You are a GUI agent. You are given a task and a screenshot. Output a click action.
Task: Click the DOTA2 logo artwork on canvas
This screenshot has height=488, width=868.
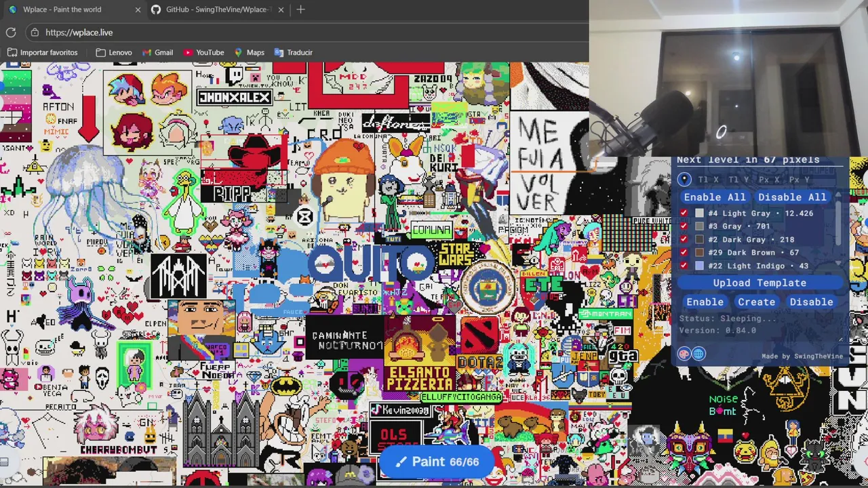pos(480,344)
